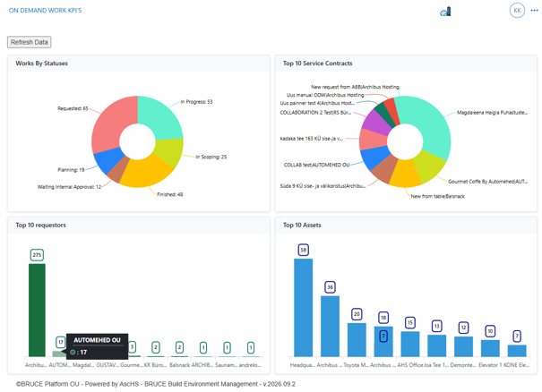Click the Top 10 Assets header
542x392 pixels.
tap(406, 226)
